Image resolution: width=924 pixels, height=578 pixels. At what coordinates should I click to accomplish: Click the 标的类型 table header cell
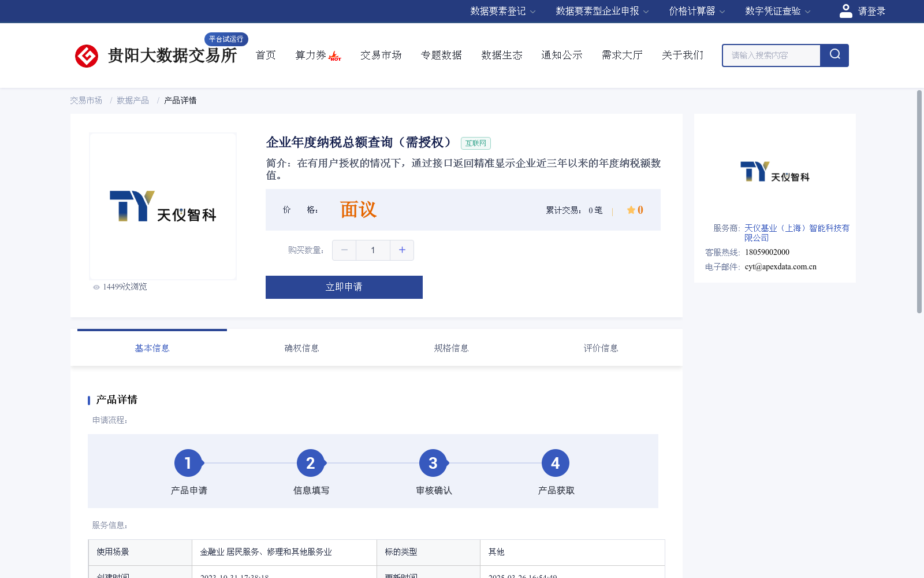click(429, 552)
